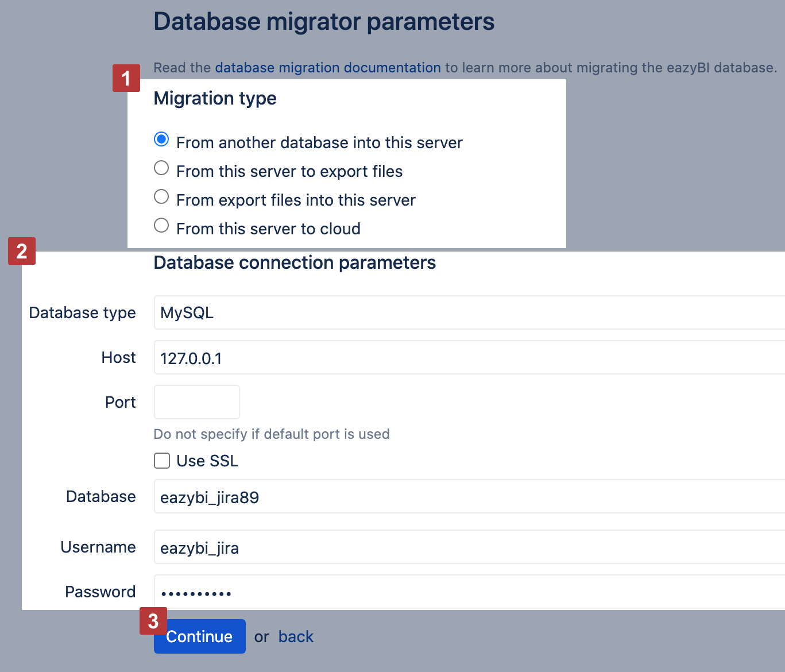Click the red step 1 marker
The width and height of the screenshot is (785, 672).
126,78
